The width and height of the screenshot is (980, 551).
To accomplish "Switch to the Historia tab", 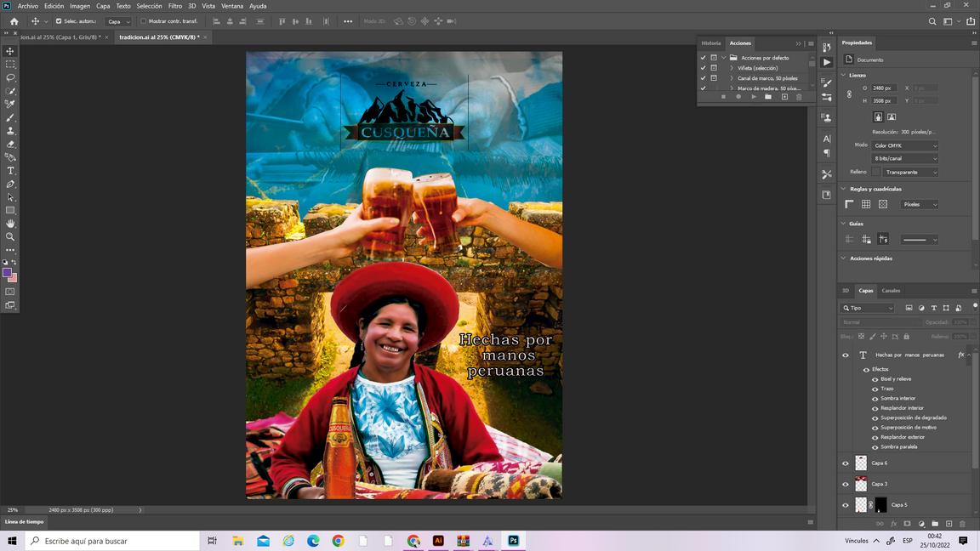I will pyautogui.click(x=710, y=43).
